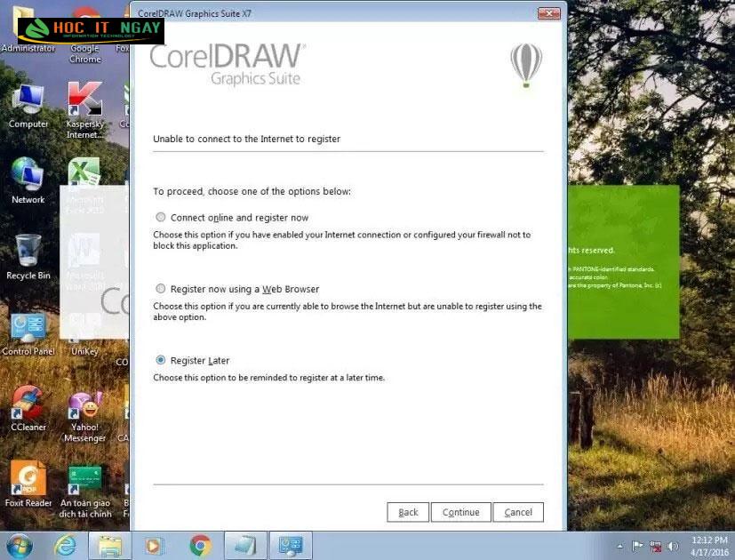Click the Continue button

(460, 512)
